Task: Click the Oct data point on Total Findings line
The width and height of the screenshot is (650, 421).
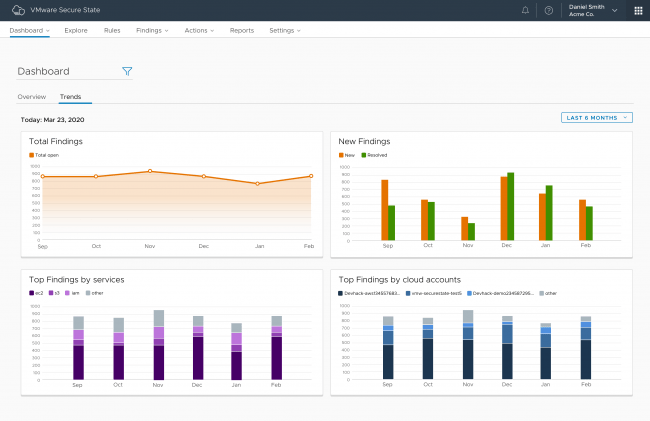Action: coord(96,177)
